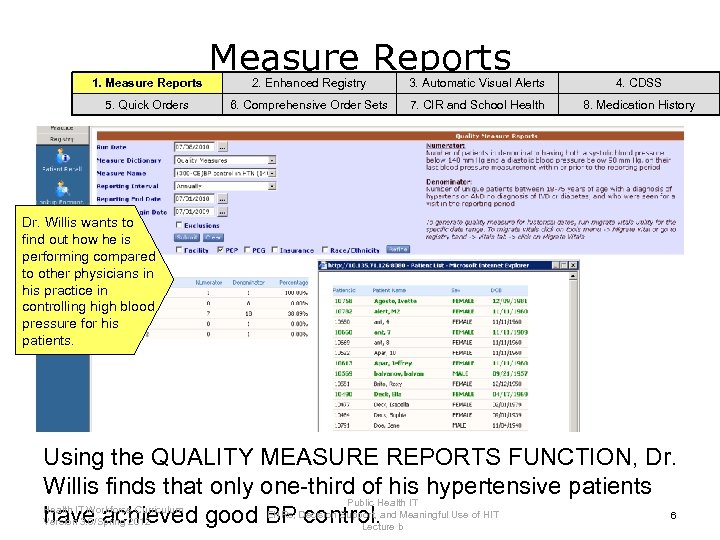
Task: Click scroll-up arrow in Patient List window
Action: (x=573, y=276)
